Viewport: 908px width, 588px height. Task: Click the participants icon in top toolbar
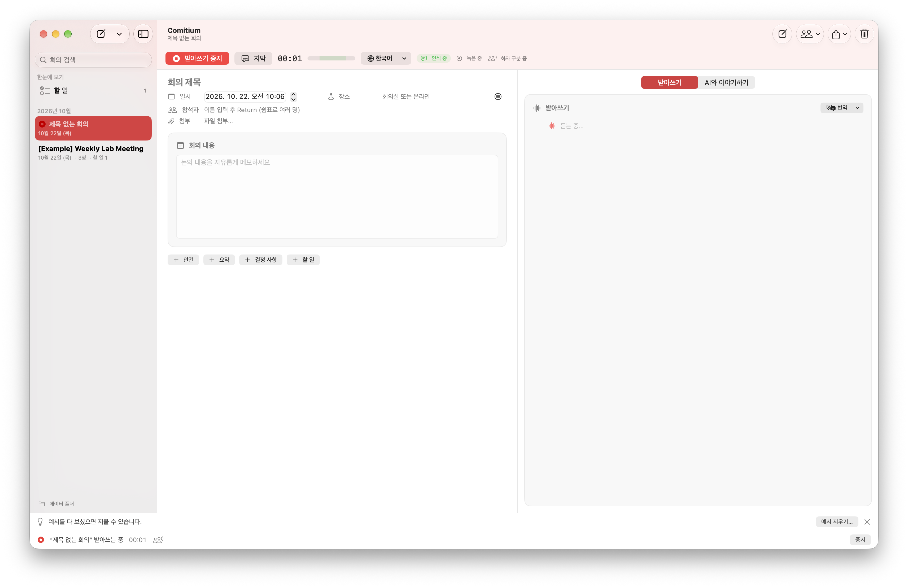[x=810, y=34]
